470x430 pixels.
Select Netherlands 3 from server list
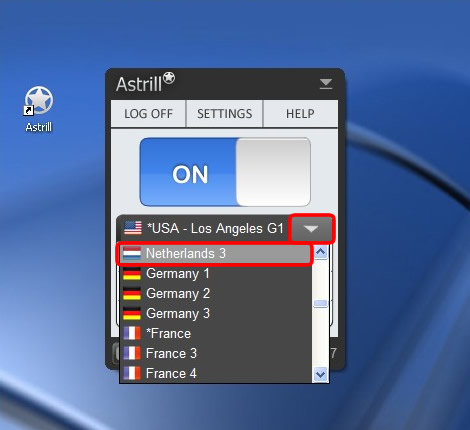[214, 254]
